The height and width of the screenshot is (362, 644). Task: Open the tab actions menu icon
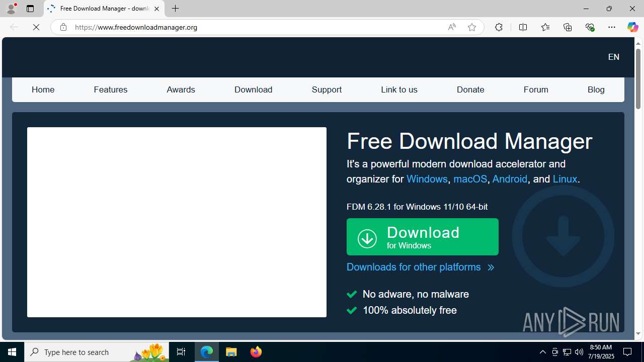pyautogui.click(x=30, y=9)
